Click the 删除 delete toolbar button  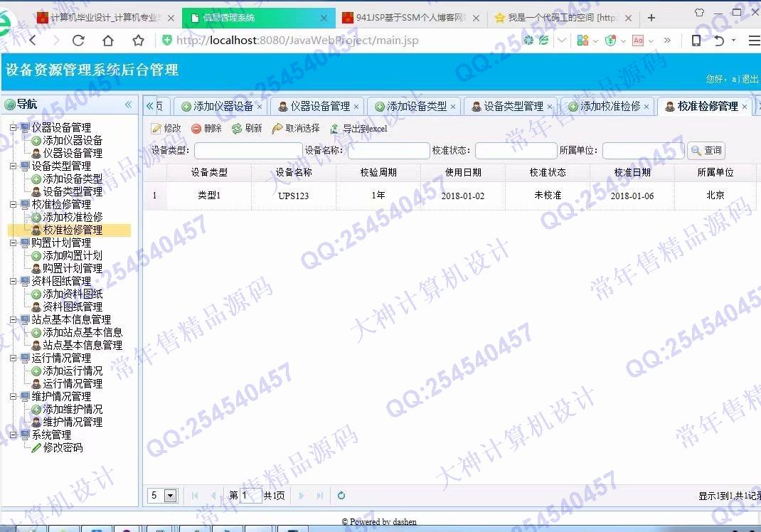(x=207, y=129)
